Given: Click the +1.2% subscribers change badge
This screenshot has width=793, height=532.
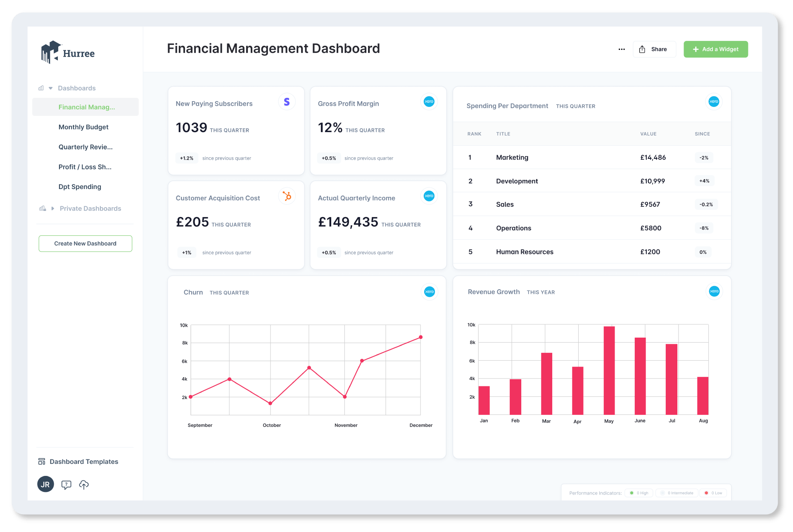Looking at the screenshot, I should (187, 158).
